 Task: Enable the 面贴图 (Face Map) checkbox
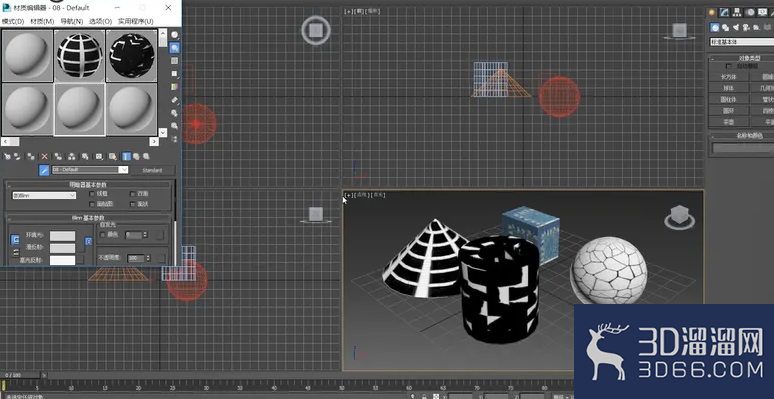[x=92, y=204]
